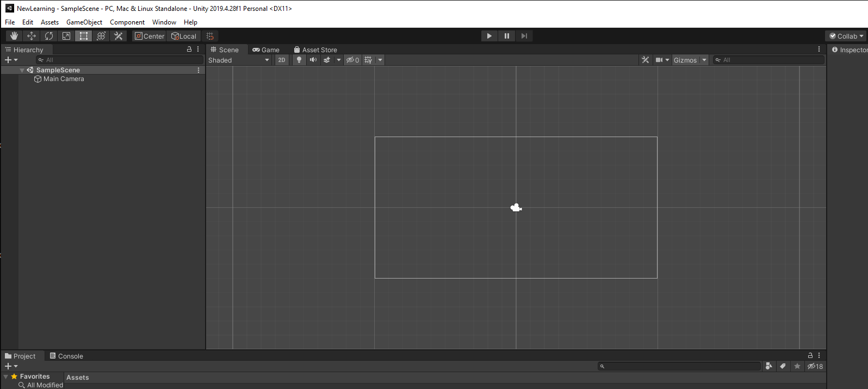Select the Rect Transform tool
The image size is (868, 389).
[84, 36]
